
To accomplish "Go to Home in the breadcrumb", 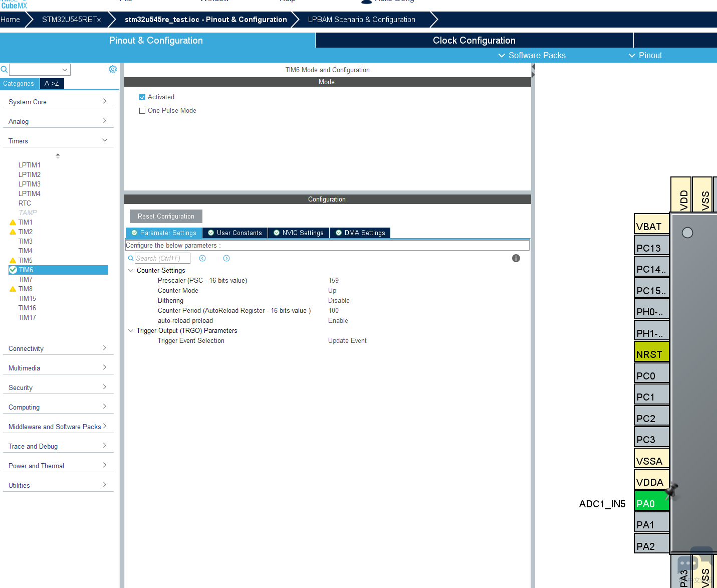I will (x=10, y=20).
